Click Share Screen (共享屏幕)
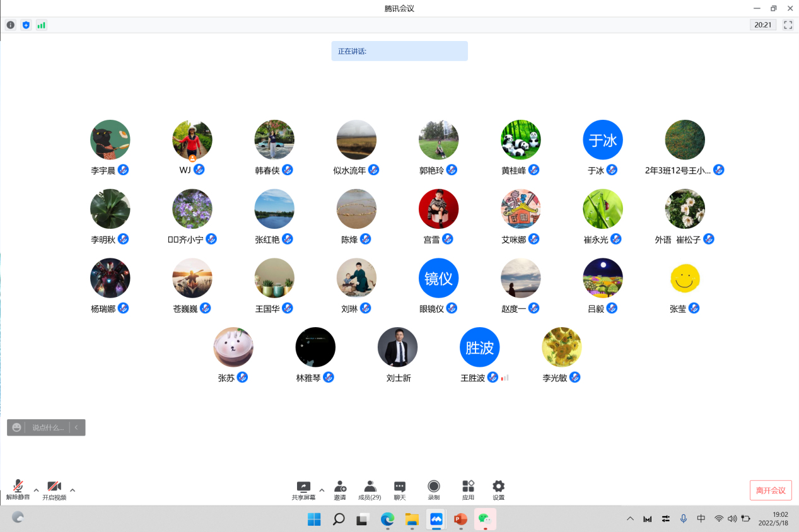 click(x=303, y=490)
